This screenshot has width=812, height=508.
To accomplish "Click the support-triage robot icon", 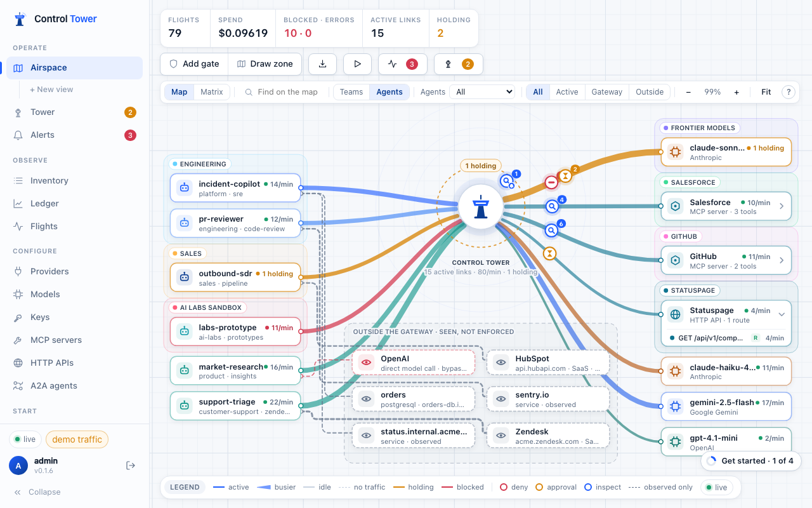I will click(185, 406).
